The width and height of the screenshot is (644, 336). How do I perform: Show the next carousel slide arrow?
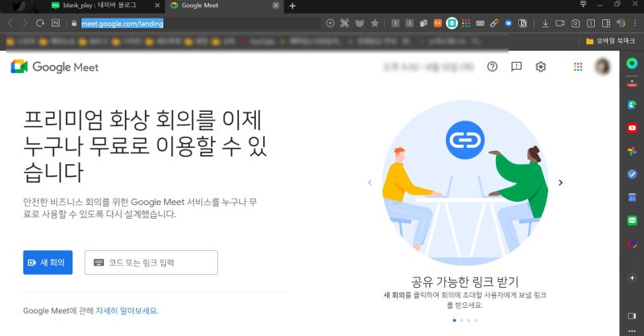point(560,182)
